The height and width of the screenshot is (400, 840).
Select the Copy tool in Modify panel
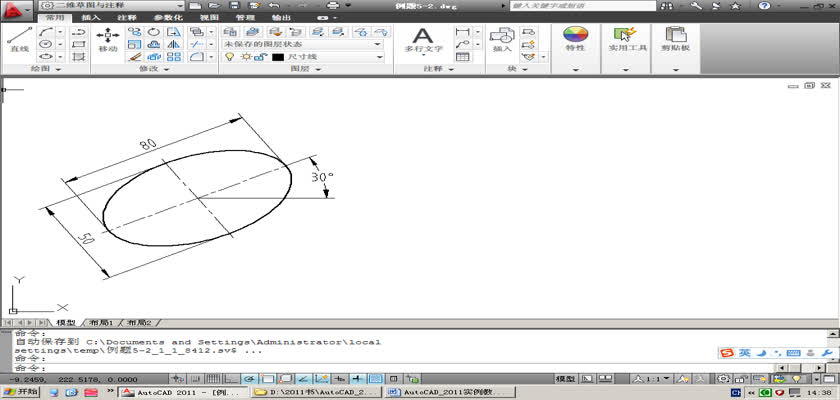click(x=134, y=32)
